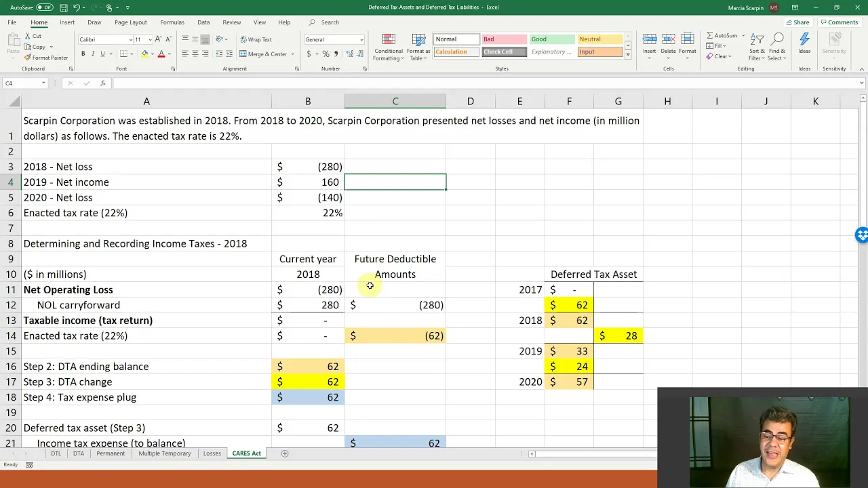Toggle Italic formatting

(x=93, y=54)
